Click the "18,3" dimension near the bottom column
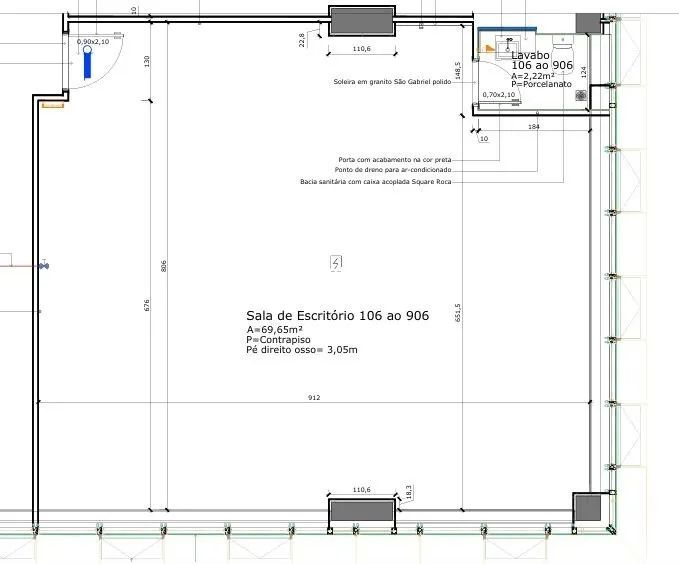Image resolution: width=679 pixels, height=564 pixels. tap(409, 492)
